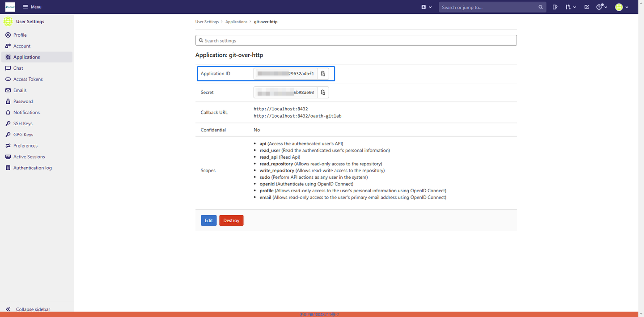The image size is (644, 317).
Task: Click the search magnifier icon
Action: pyautogui.click(x=541, y=7)
